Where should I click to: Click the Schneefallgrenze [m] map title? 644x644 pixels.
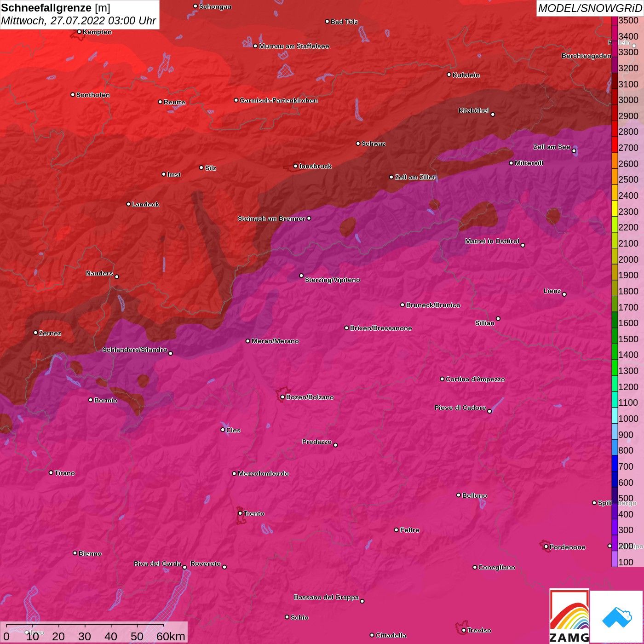tap(56, 8)
